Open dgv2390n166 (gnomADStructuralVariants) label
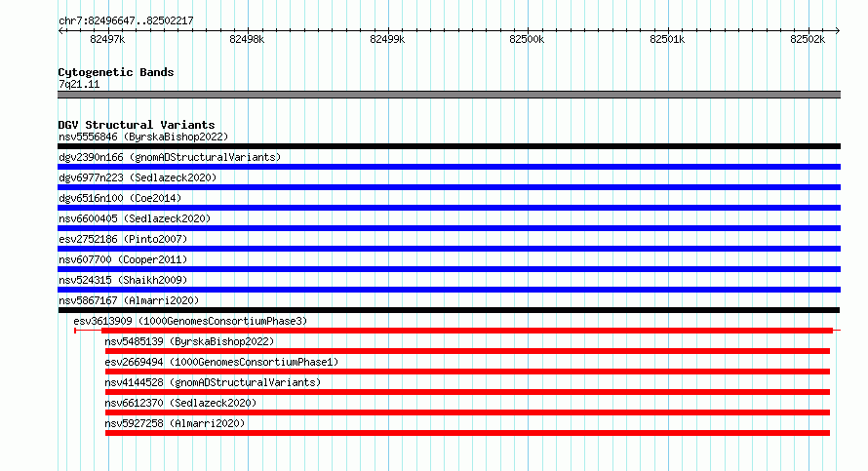 tap(170, 157)
